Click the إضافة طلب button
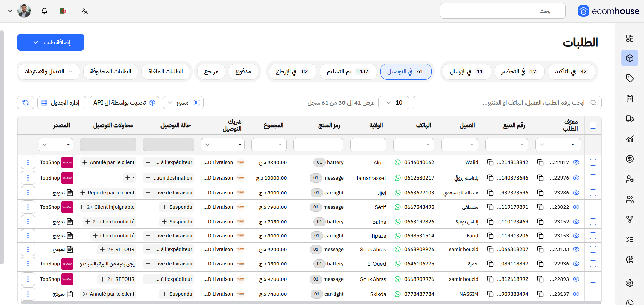644x305 pixels. click(51, 42)
